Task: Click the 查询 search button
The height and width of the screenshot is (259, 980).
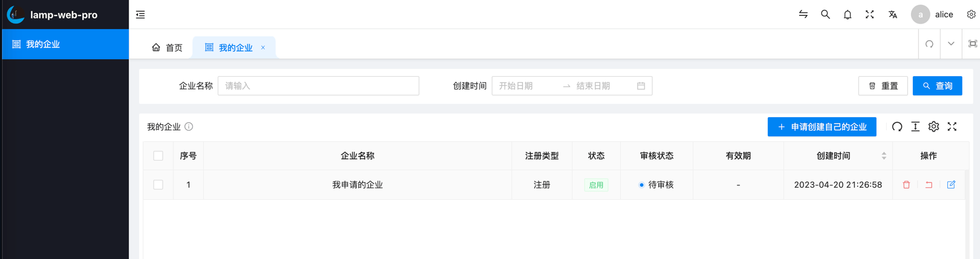Action: pyautogui.click(x=937, y=86)
